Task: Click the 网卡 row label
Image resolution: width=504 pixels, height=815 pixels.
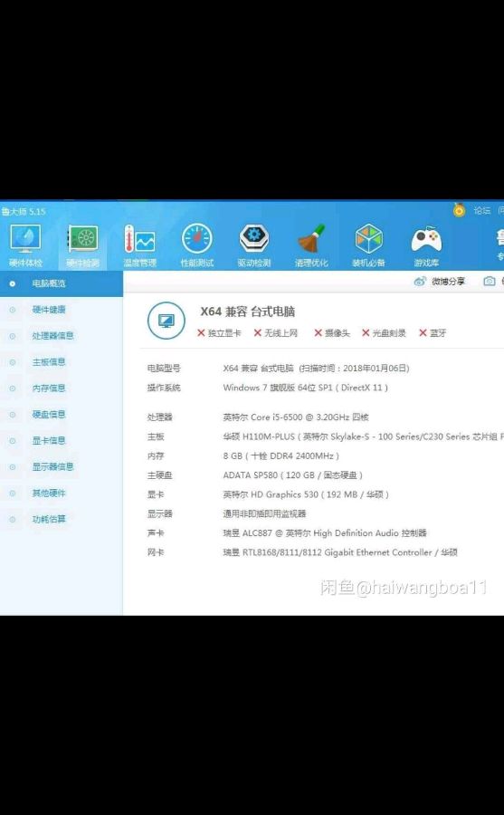Action: click(x=156, y=552)
